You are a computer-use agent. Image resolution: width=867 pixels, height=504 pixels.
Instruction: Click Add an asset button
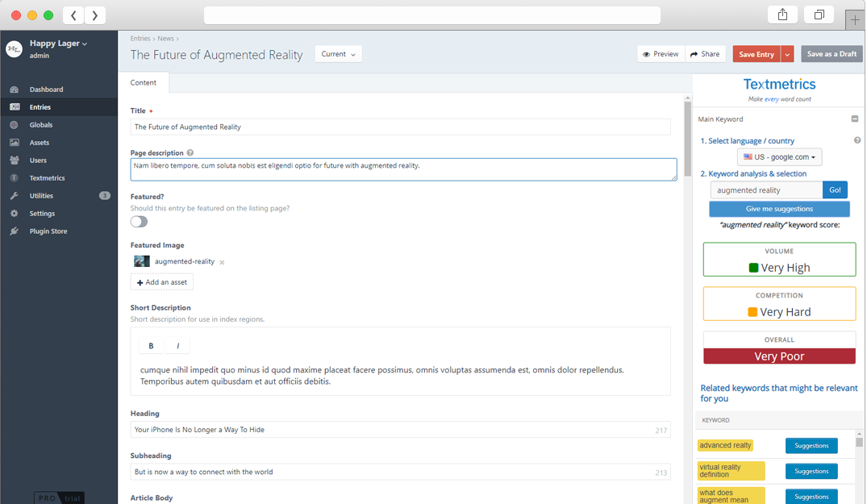pyautogui.click(x=162, y=282)
